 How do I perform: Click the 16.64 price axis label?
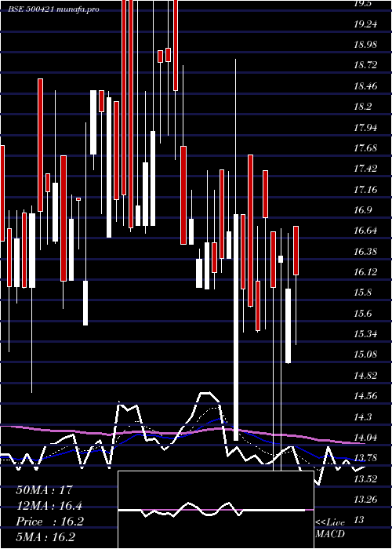tap(365, 231)
